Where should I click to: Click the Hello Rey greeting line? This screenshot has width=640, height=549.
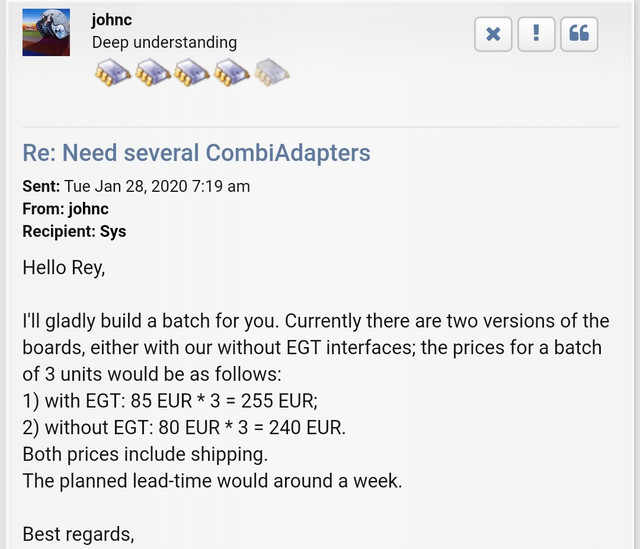(x=64, y=268)
